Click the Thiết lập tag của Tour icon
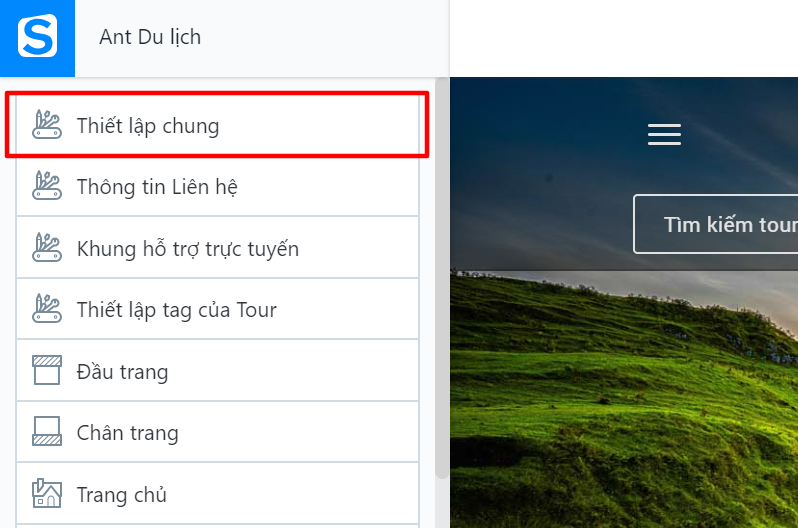 47,309
